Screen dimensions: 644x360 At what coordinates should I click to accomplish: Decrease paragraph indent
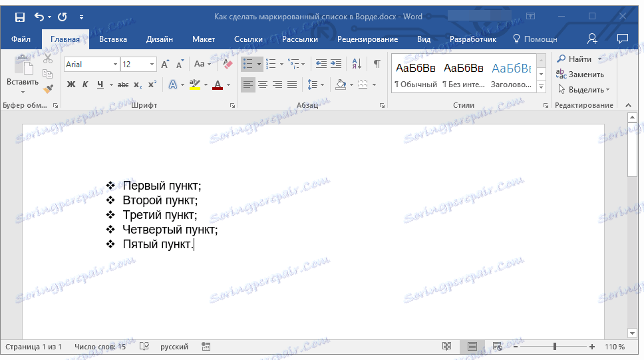321,64
